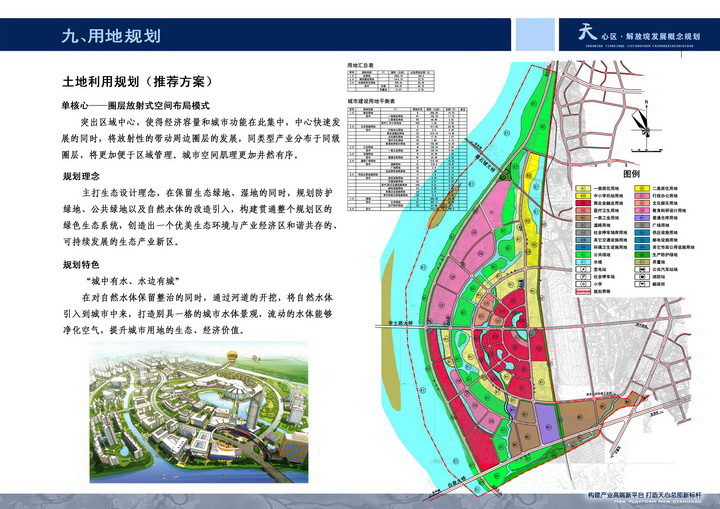The height and width of the screenshot is (509, 720).
Task: Click the 小学 symbol in the legend
Action: coord(583,284)
